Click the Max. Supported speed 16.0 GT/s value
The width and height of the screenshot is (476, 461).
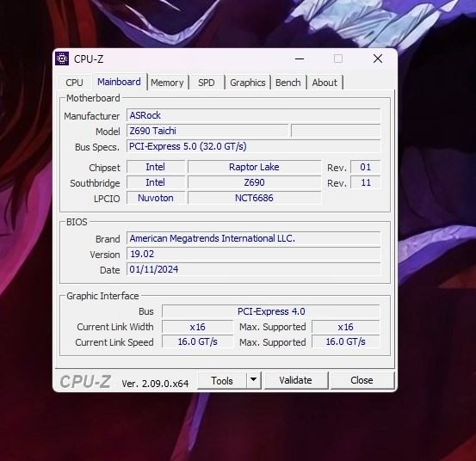(346, 341)
